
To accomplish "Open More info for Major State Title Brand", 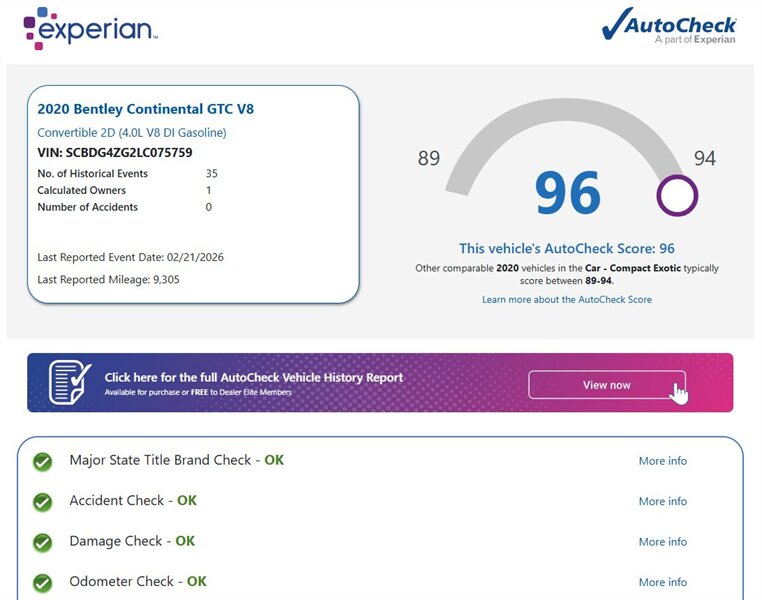I will point(662,461).
